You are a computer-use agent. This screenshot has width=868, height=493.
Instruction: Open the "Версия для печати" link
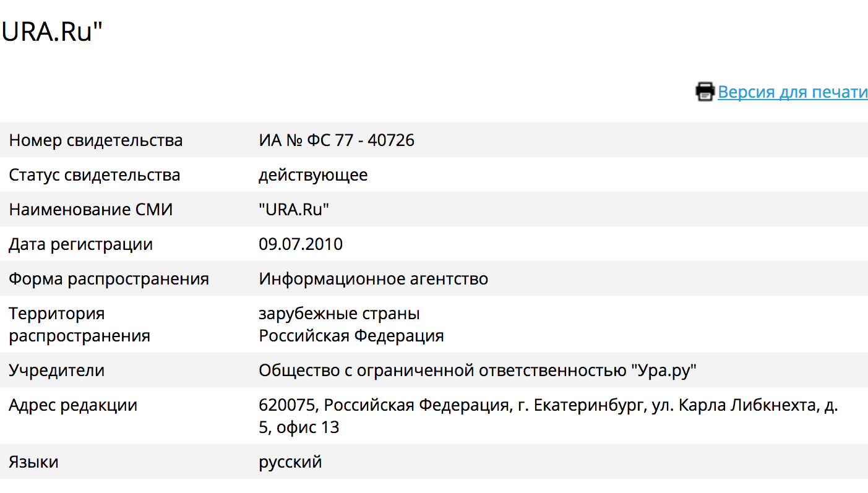(793, 92)
